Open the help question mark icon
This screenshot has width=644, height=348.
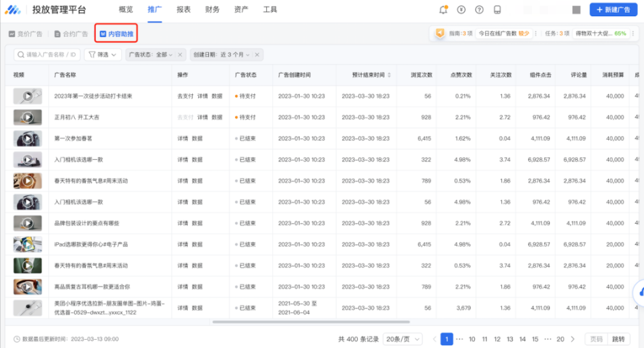[x=479, y=9]
